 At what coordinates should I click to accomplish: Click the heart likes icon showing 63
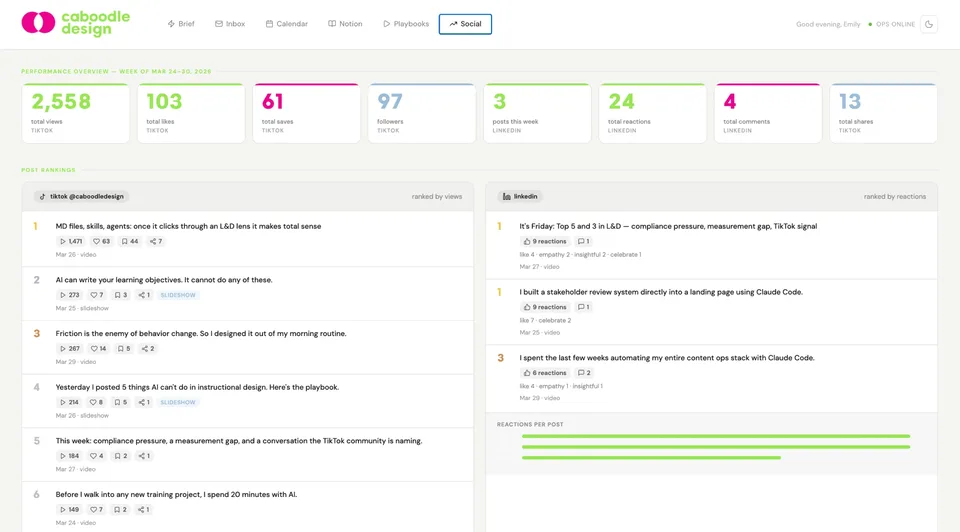tap(96, 241)
